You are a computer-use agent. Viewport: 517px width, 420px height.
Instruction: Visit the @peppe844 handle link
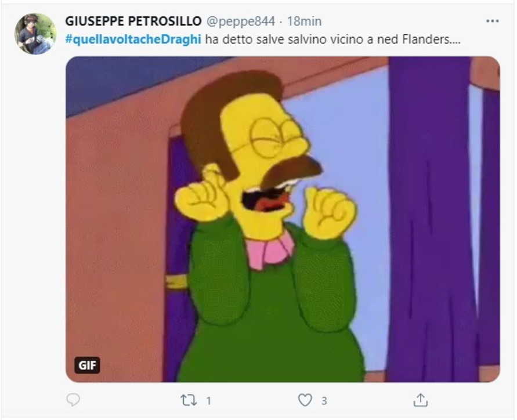(x=241, y=21)
